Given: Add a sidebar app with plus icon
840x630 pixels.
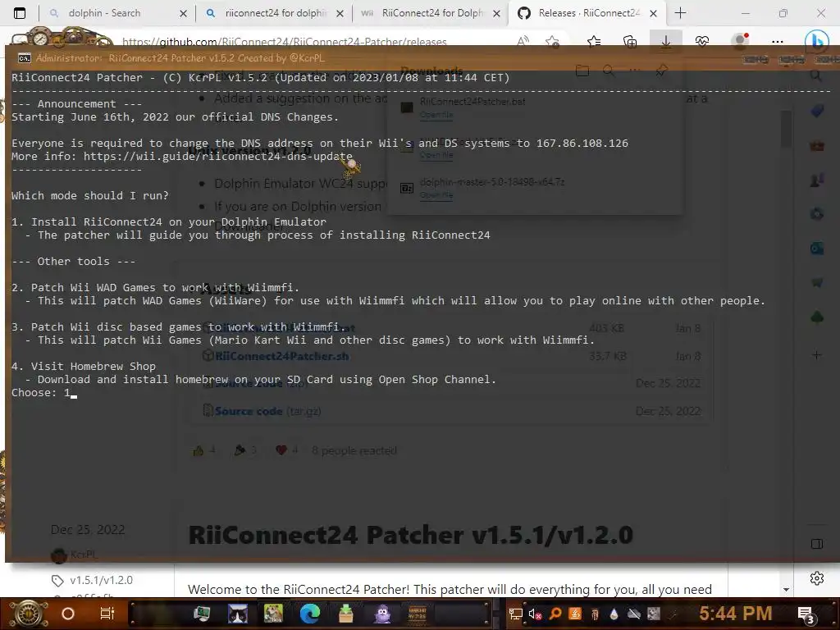Looking at the screenshot, I should pos(816,354).
